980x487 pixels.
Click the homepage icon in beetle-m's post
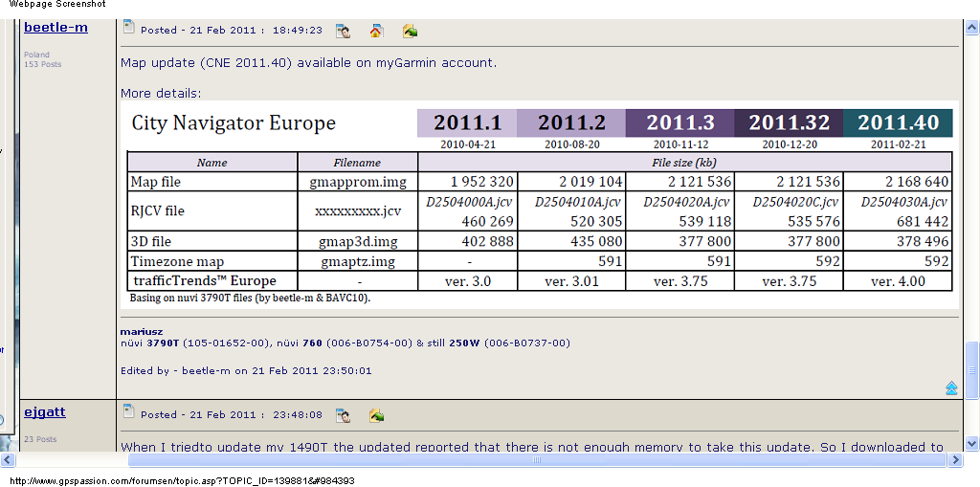pyautogui.click(x=376, y=31)
